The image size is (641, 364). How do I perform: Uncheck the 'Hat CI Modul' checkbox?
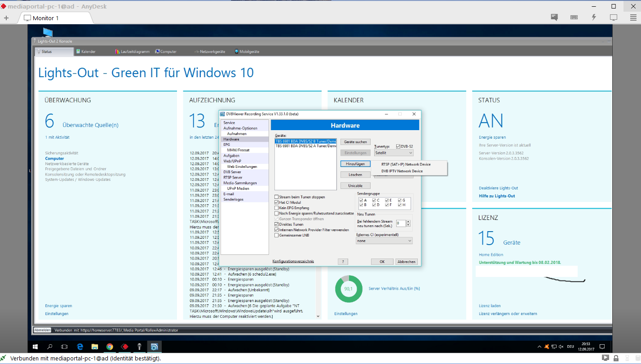click(277, 202)
